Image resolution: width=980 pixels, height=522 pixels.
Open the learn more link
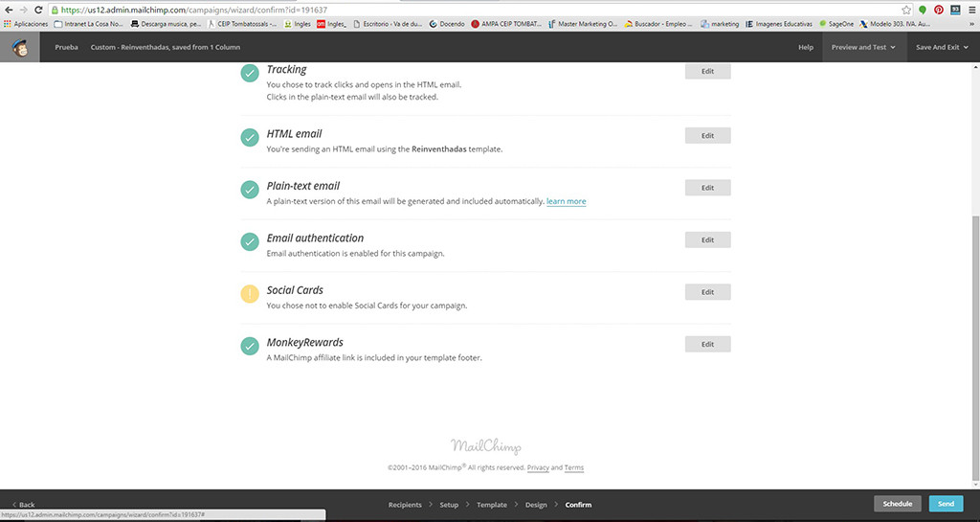click(x=567, y=201)
